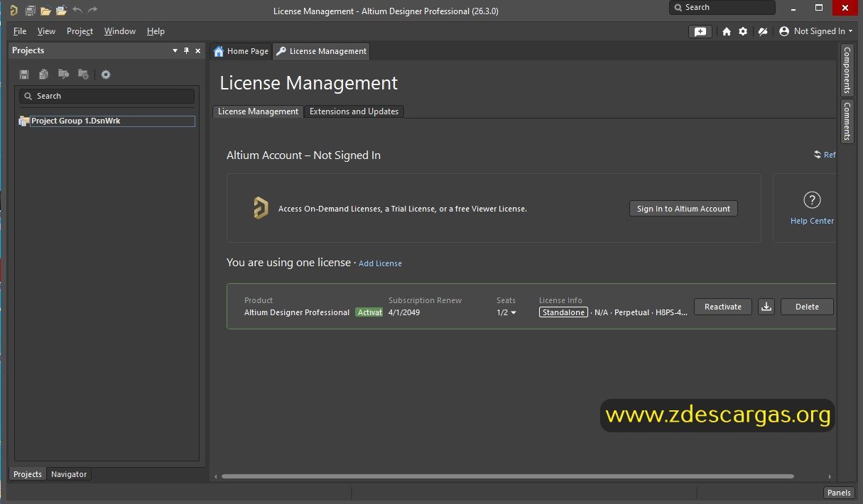Click the Refresh icon beside Altium Account
Screen dimensions: 863x504
tap(818, 155)
